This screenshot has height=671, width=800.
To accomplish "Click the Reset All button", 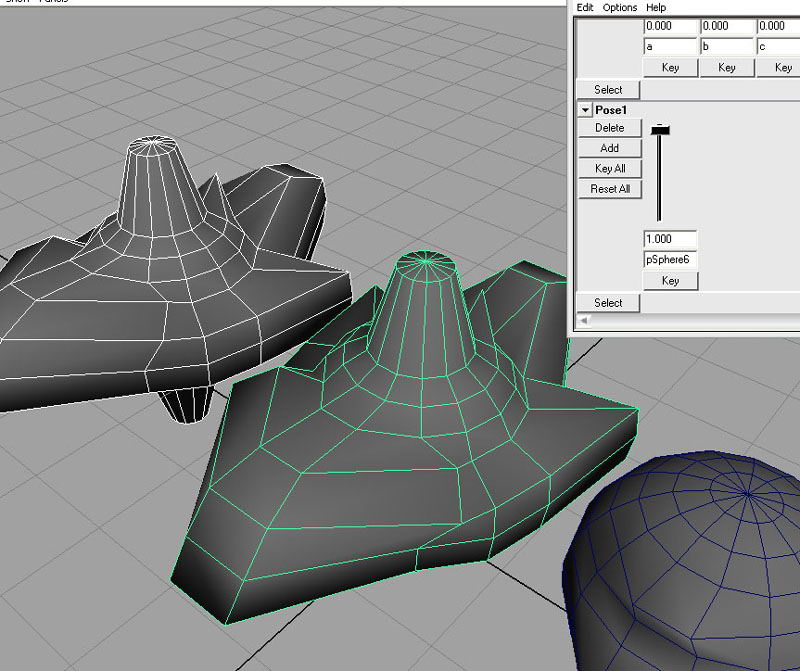I will [x=610, y=189].
